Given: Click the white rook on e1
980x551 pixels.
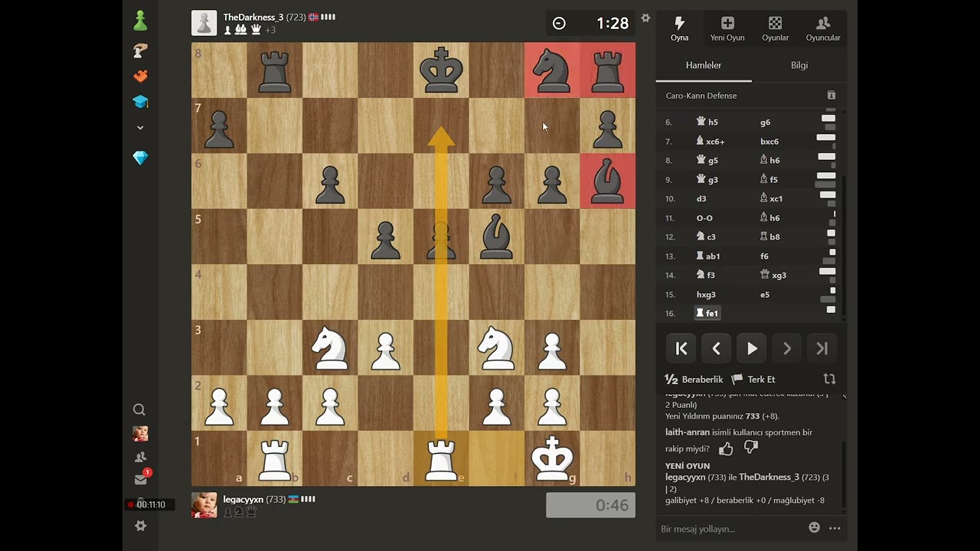Looking at the screenshot, I should (x=441, y=458).
